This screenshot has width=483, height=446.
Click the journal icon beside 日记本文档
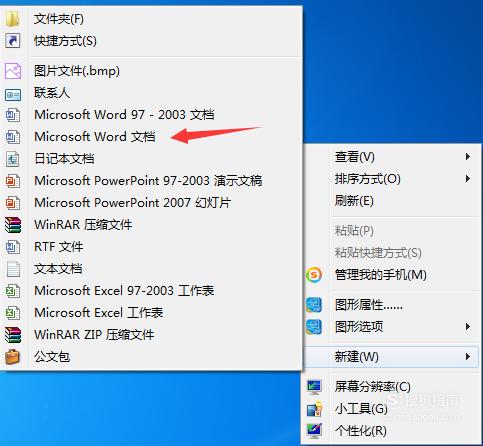click(13, 159)
